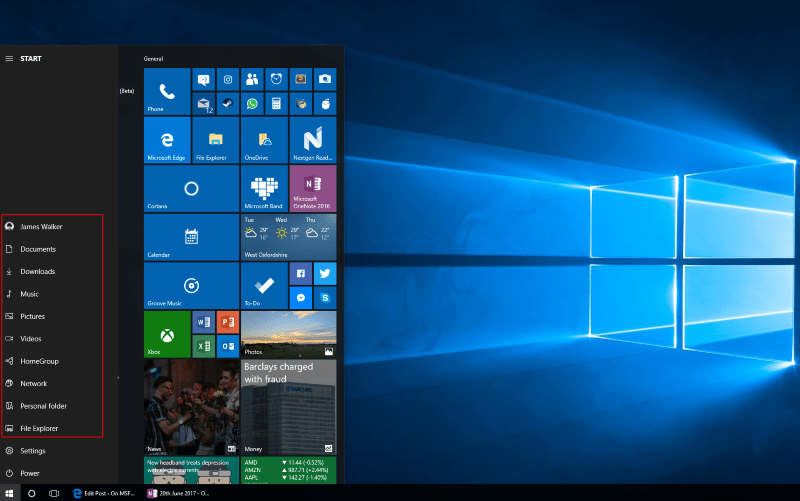The image size is (800, 501).
Task: Switch to Edge Edit Post taskbar window
Action: [x=104, y=493]
